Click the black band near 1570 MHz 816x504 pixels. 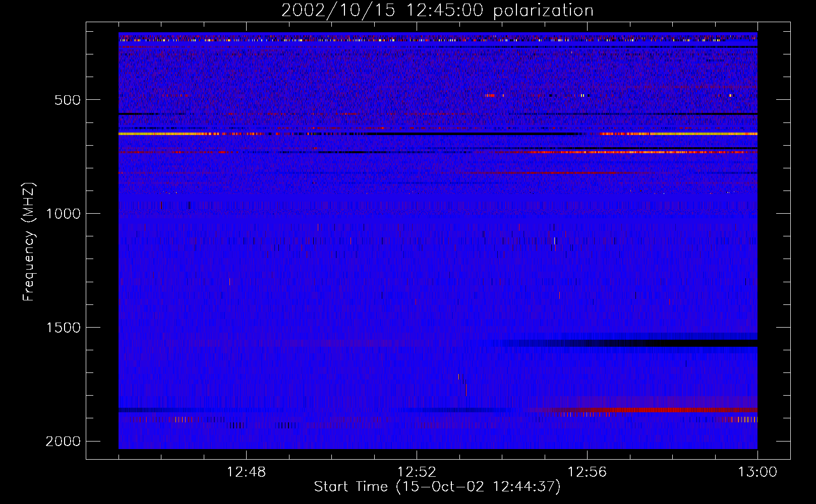625,343
